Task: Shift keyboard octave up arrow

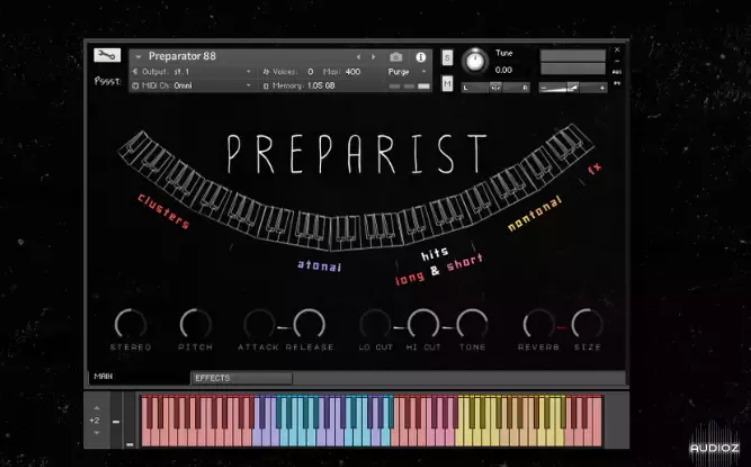Action: tap(97, 408)
